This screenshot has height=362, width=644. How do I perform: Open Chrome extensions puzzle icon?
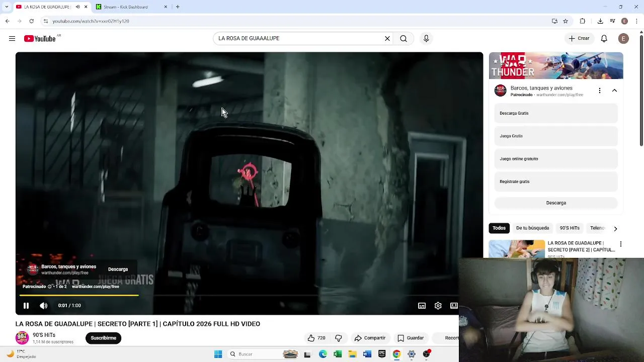point(583,21)
